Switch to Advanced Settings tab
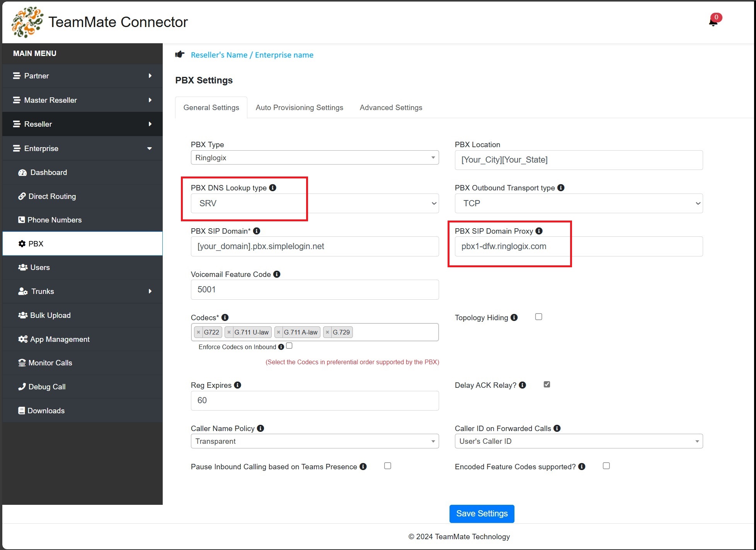The image size is (756, 550). coord(391,107)
